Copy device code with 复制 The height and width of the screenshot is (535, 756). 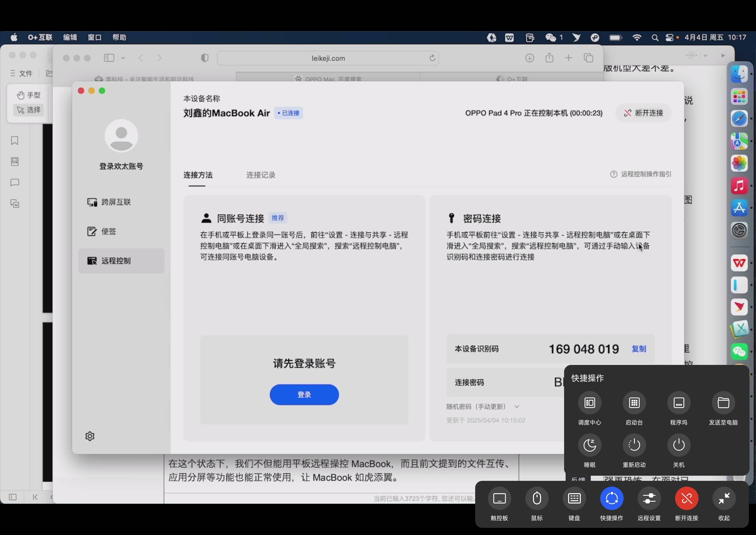pos(639,349)
